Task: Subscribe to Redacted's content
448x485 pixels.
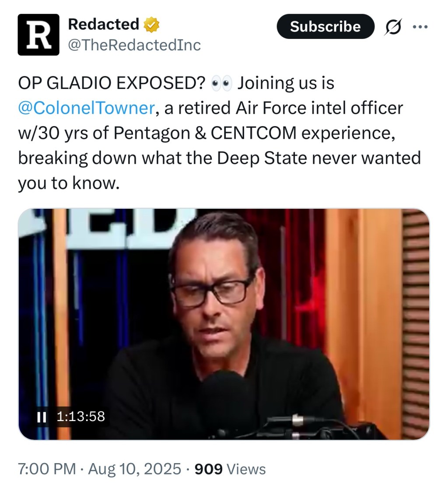Action: 325,27
